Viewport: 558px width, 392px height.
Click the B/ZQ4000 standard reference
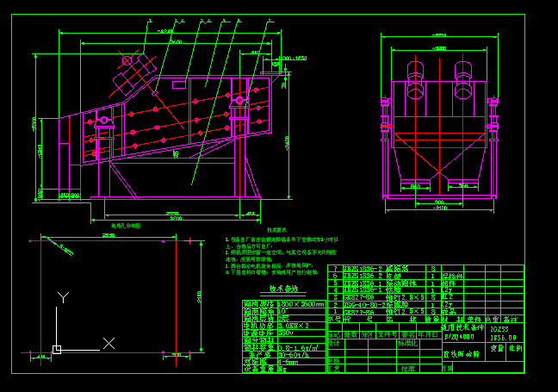[459, 337]
